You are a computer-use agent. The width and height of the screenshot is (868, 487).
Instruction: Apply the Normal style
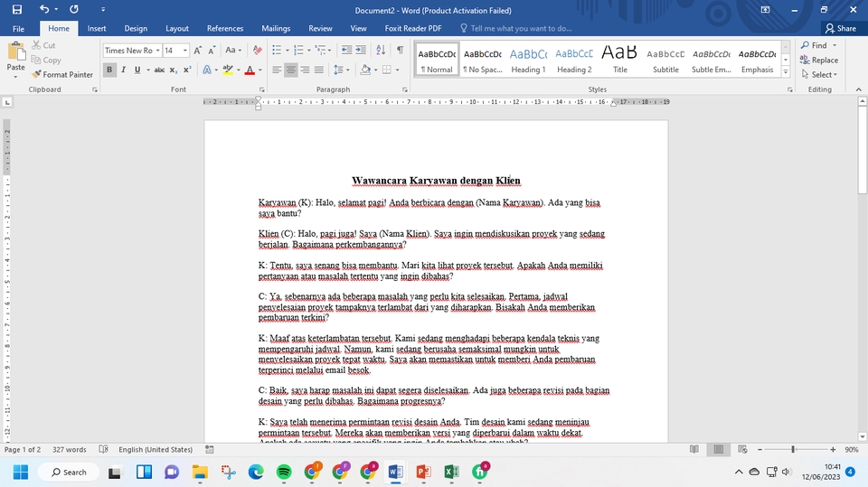[x=437, y=60]
